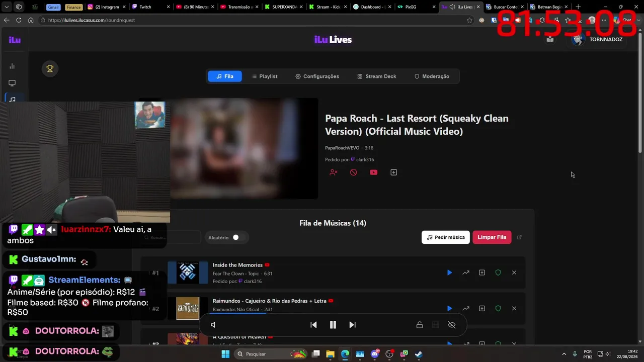The image size is (644, 362).
Task: Switch to the Instagram browser tab
Action: coord(106,7)
